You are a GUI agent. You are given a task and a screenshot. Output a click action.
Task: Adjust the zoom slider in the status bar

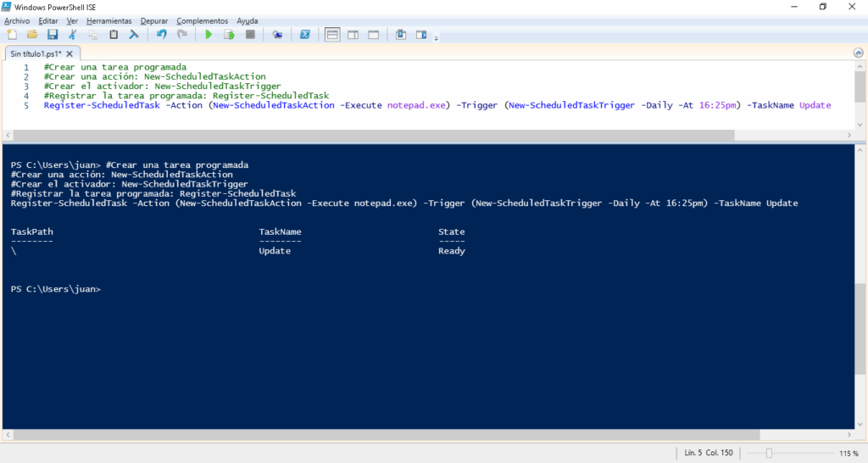pos(769,453)
